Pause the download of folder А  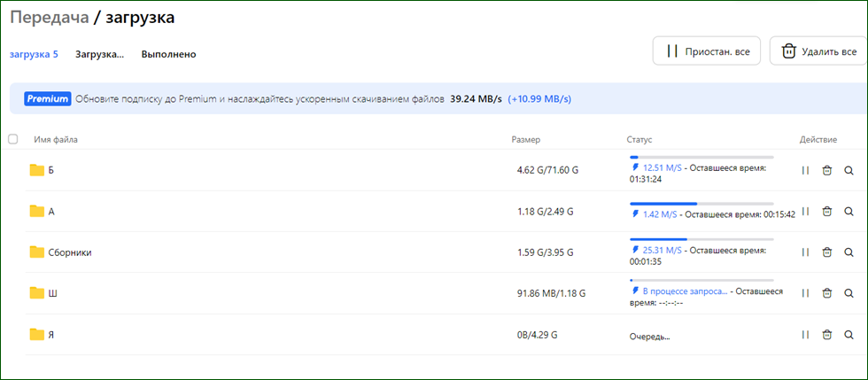(x=805, y=211)
